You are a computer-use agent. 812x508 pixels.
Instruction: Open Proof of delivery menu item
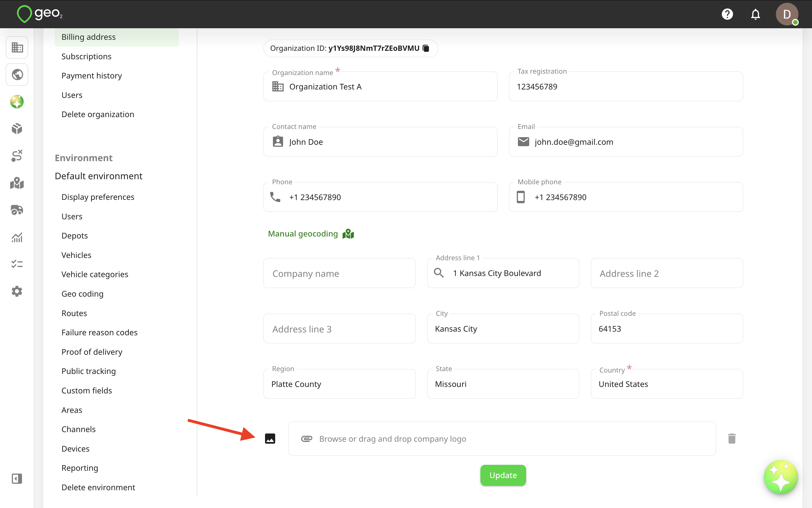[92, 352]
